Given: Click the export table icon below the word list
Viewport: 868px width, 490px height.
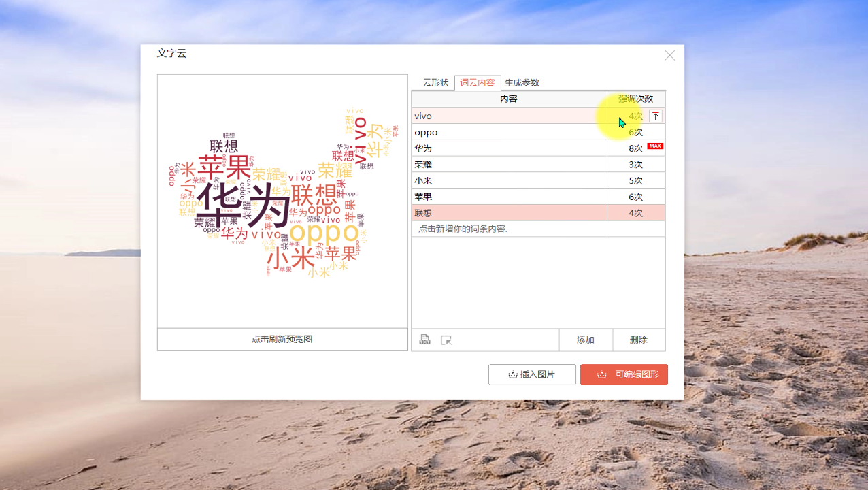Looking at the screenshot, I should pyautogui.click(x=425, y=340).
